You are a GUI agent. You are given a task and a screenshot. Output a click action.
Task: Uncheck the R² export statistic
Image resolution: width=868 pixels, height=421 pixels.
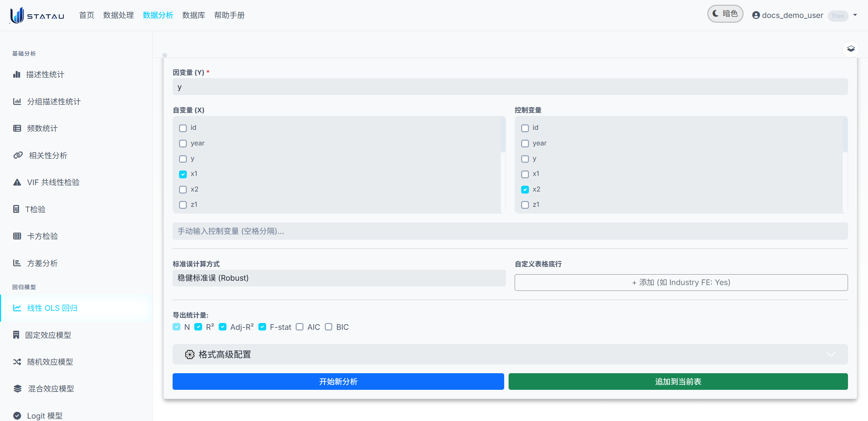click(198, 327)
